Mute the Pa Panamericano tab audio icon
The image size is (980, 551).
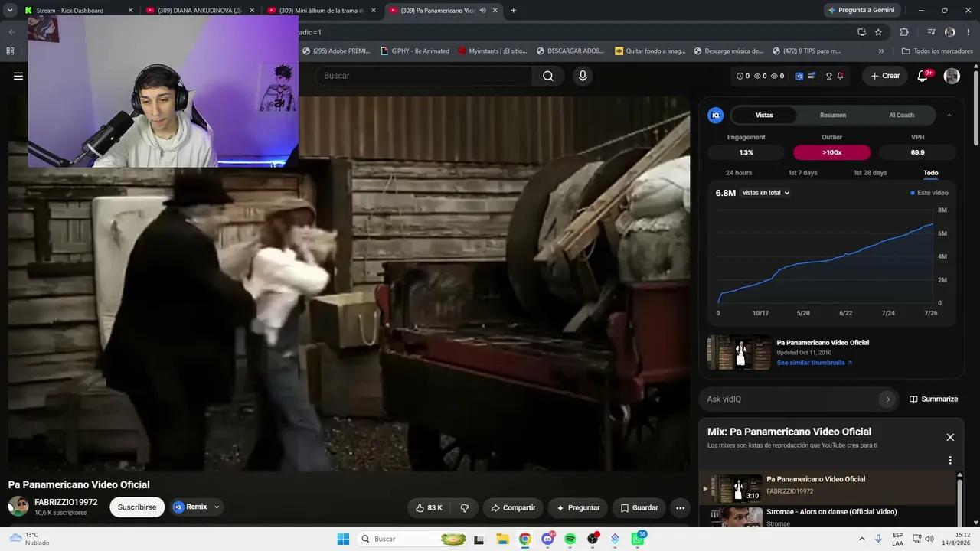(482, 11)
